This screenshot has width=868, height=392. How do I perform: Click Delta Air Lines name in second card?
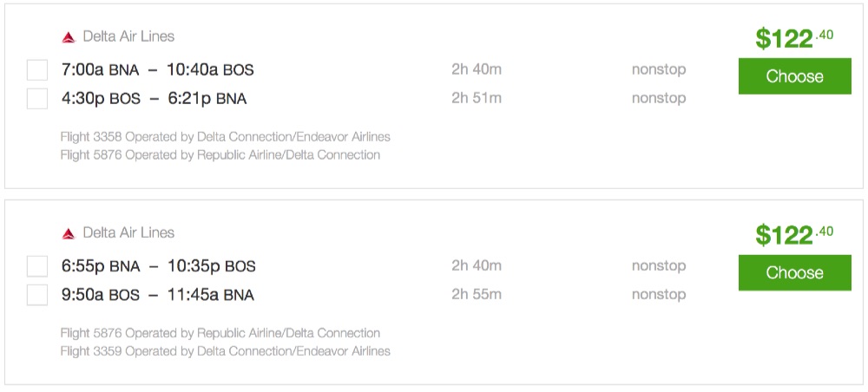128,232
